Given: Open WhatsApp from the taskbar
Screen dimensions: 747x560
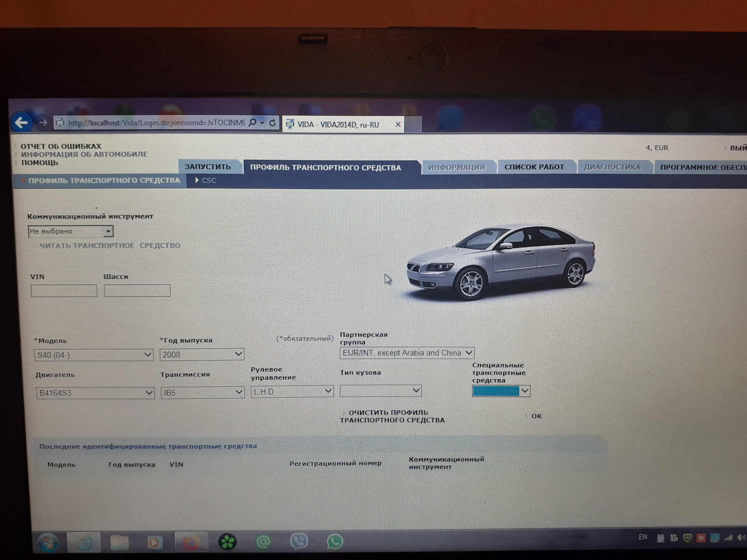Looking at the screenshot, I should pyautogui.click(x=335, y=541).
